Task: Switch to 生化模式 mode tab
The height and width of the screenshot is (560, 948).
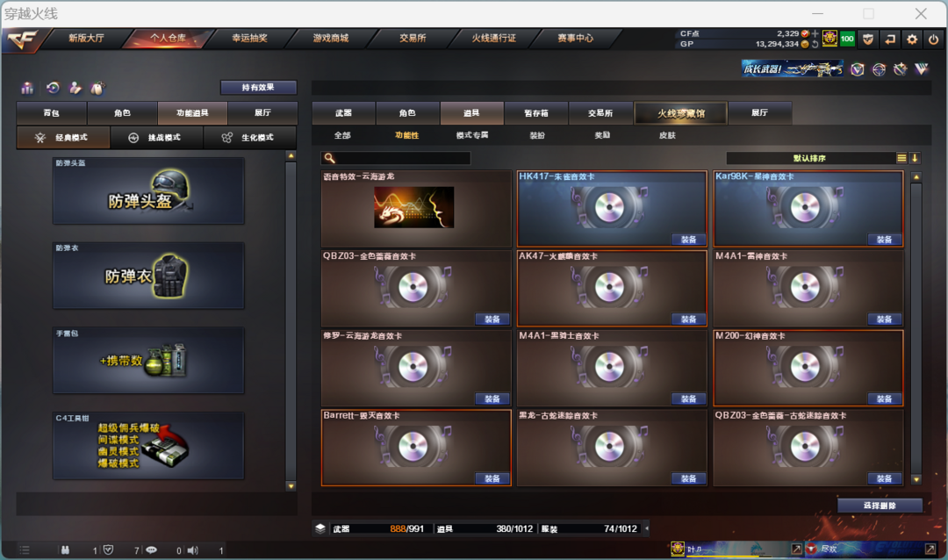Action: pyautogui.click(x=249, y=138)
